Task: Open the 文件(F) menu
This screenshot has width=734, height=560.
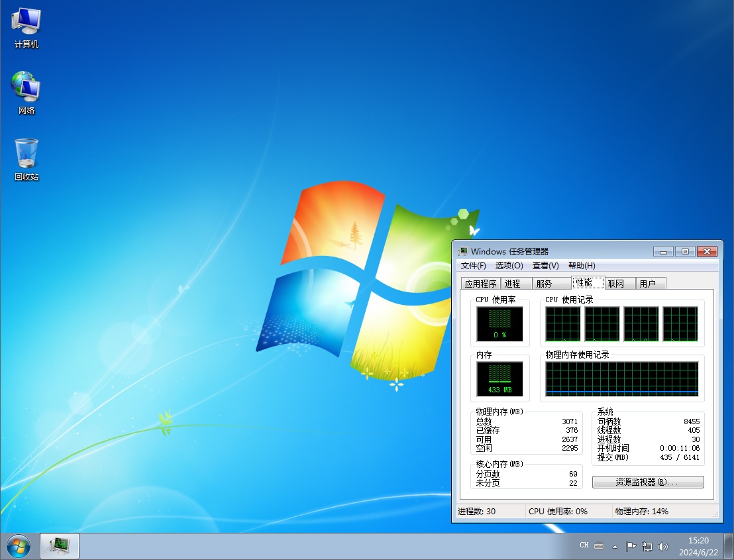Action: pyautogui.click(x=473, y=266)
